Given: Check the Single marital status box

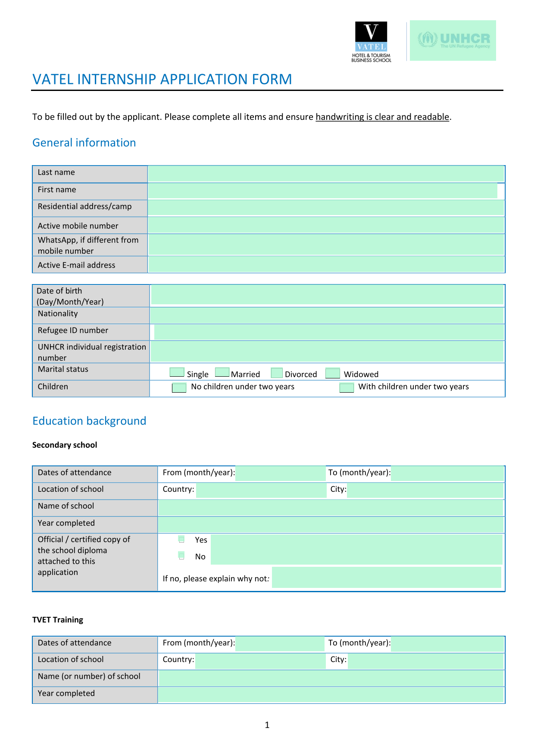Looking at the screenshot, I should coord(177,372).
